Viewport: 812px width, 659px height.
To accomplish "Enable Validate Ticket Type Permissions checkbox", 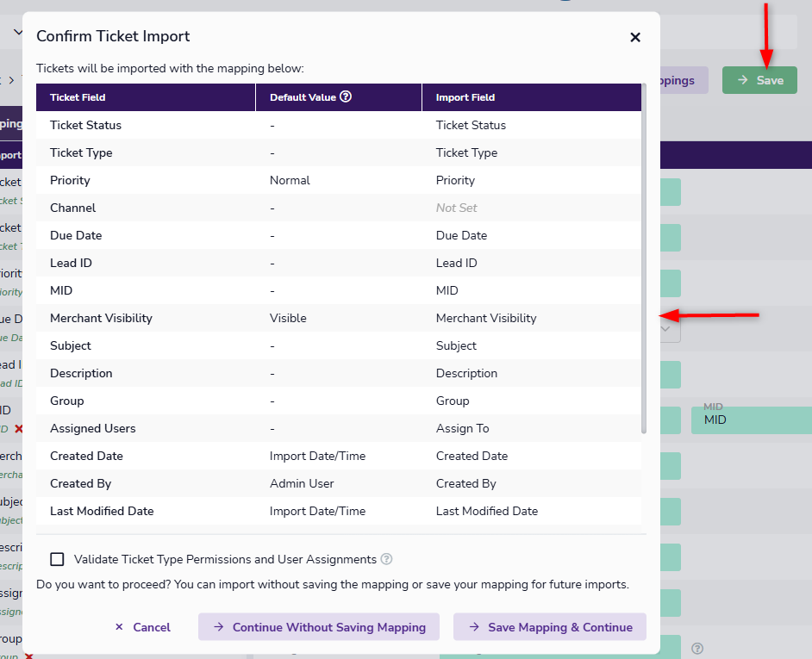I will coord(57,559).
